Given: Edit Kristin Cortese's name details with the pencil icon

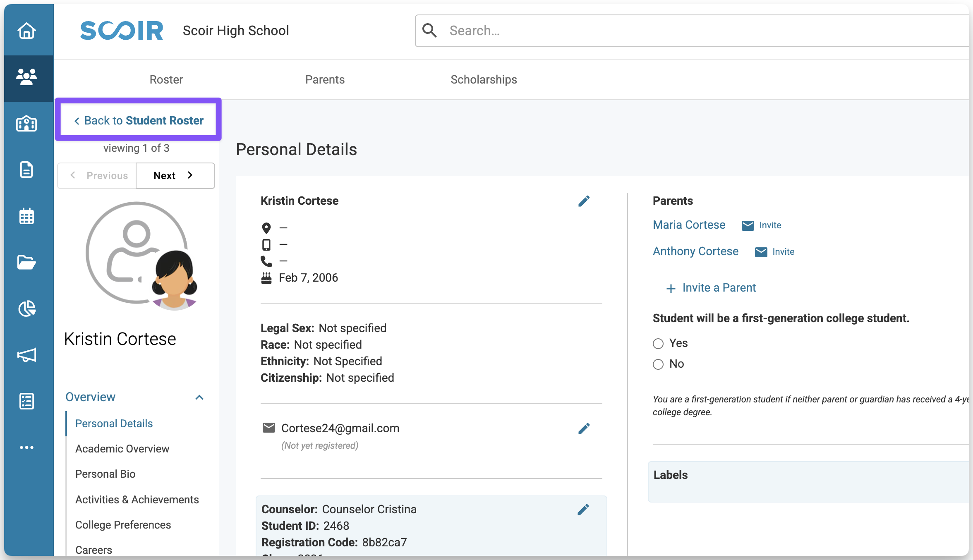Looking at the screenshot, I should [584, 201].
